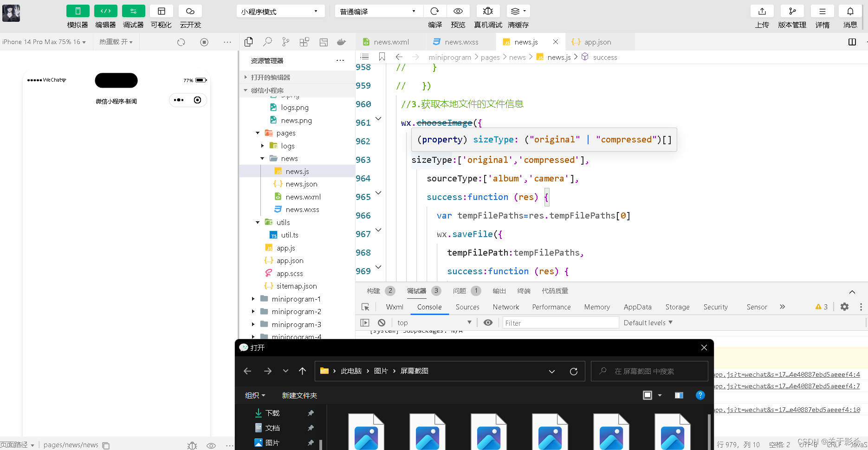Open Version Management
This screenshot has height=450, width=868.
[792, 11]
